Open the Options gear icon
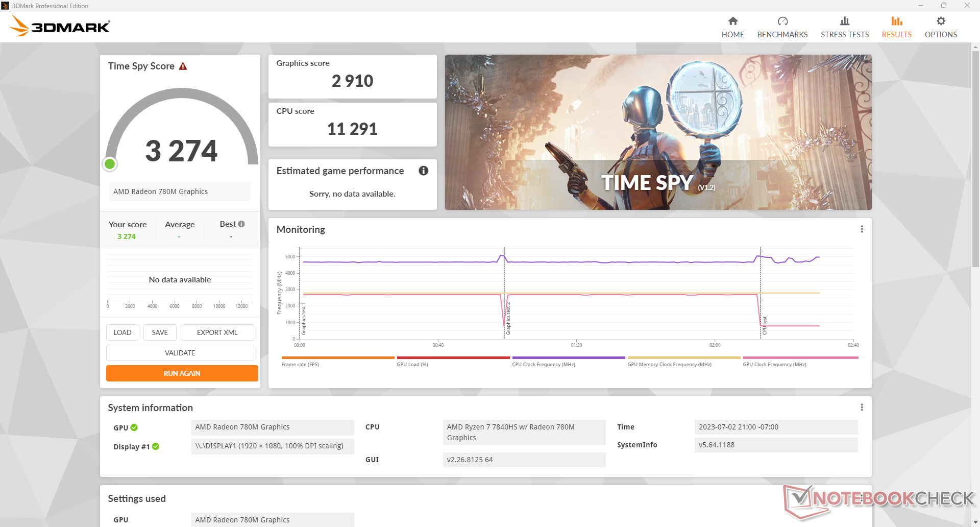The width and height of the screenshot is (980, 527). coord(941,21)
